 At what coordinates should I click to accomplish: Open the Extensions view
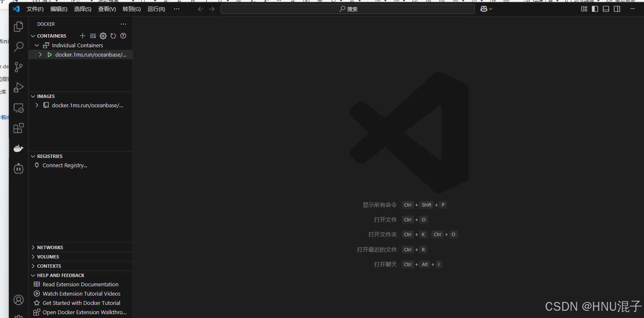point(19,128)
